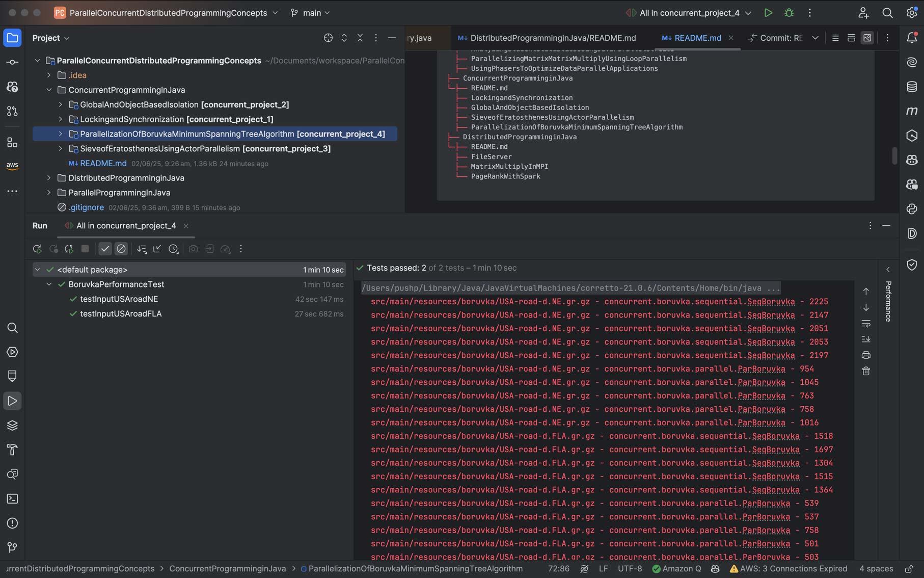Start debugging with the bug icon

pos(789,13)
